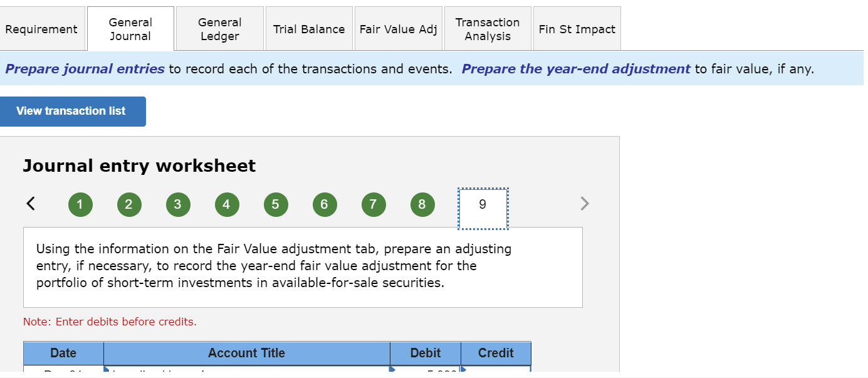The height and width of the screenshot is (378, 868).
Task: Select step 2 green circle
Action: [x=129, y=204]
